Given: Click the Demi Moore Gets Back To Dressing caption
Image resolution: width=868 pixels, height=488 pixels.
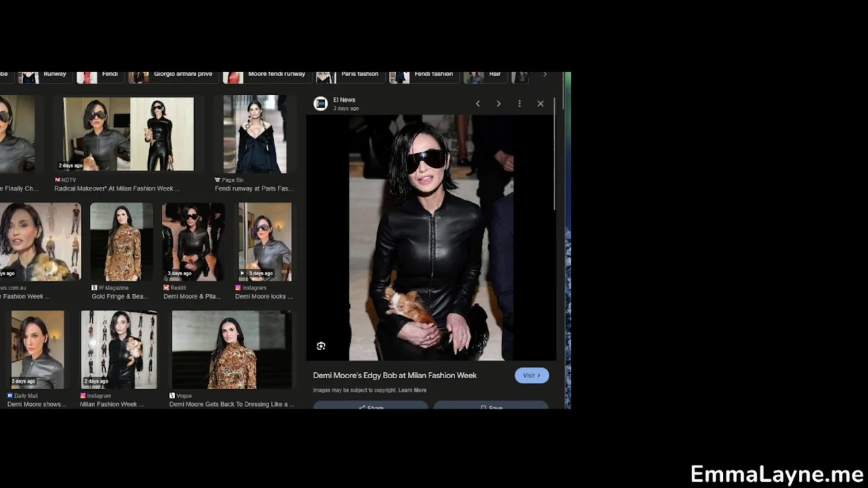Looking at the screenshot, I should (x=232, y=404).
